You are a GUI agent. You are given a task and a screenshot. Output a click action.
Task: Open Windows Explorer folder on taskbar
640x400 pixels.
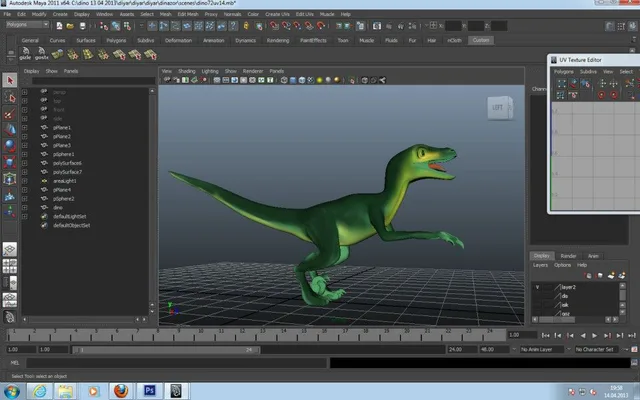(x=65, y=391)
